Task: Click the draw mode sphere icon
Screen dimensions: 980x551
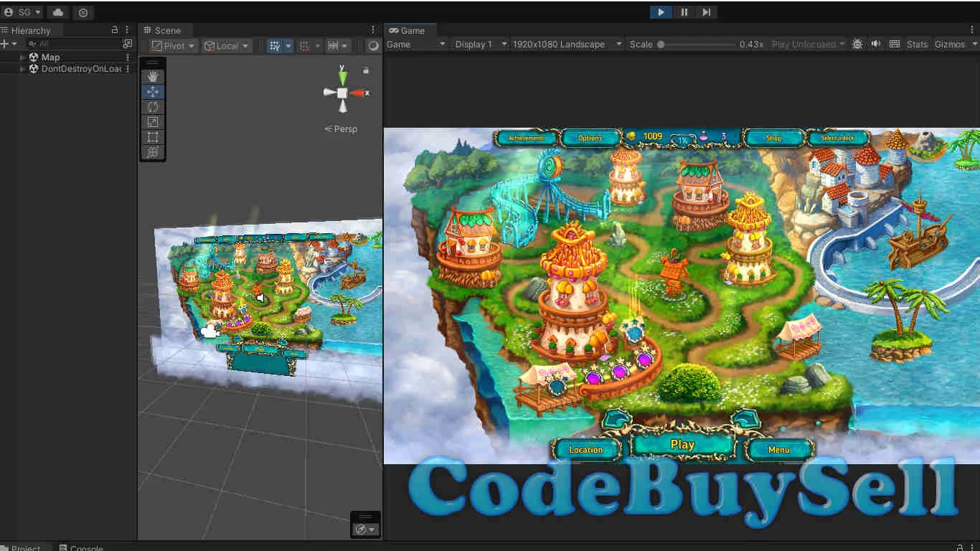Action: click(373, 45)
